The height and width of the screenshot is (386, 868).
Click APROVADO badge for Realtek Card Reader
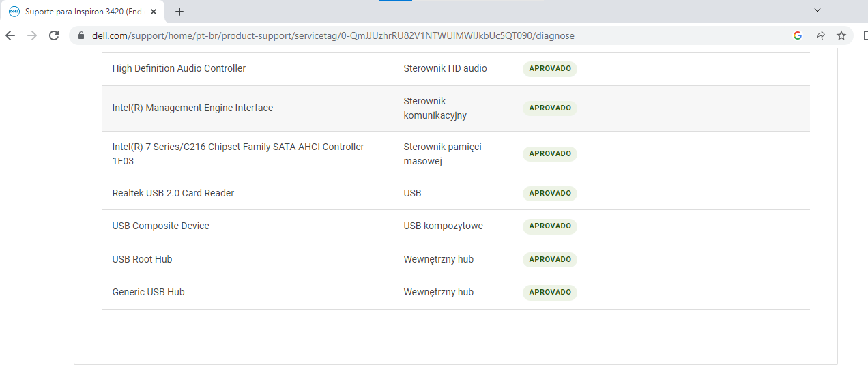[550, 193]
